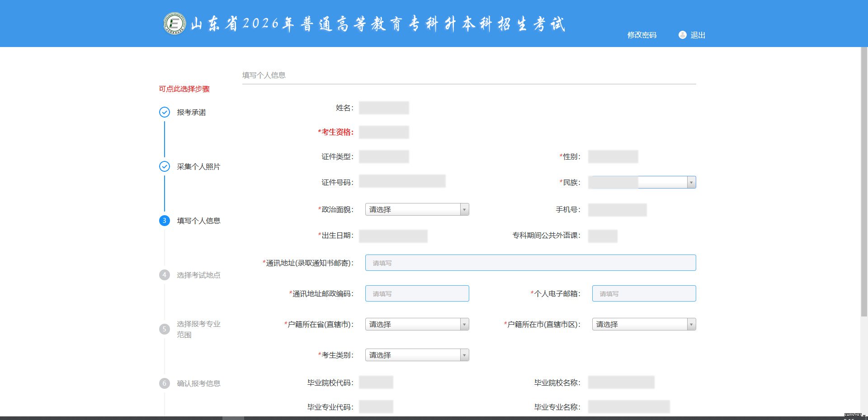This screenshot has width=868, height=420.
Task: Click step 4 circle for 选择考试地点
Action: pyautogui.click(x=165, y=275)
